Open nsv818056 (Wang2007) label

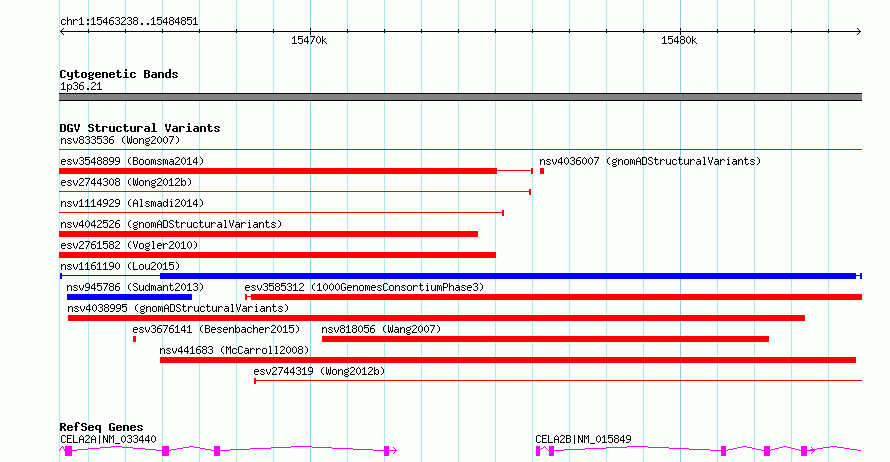click(x=381, y=329)
